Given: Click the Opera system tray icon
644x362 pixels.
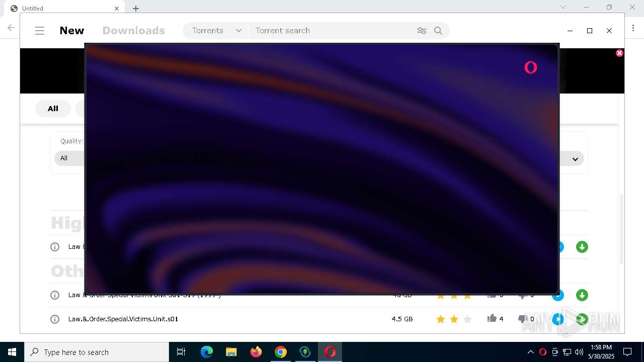Looking at the screenshot, I should [542, 352].
